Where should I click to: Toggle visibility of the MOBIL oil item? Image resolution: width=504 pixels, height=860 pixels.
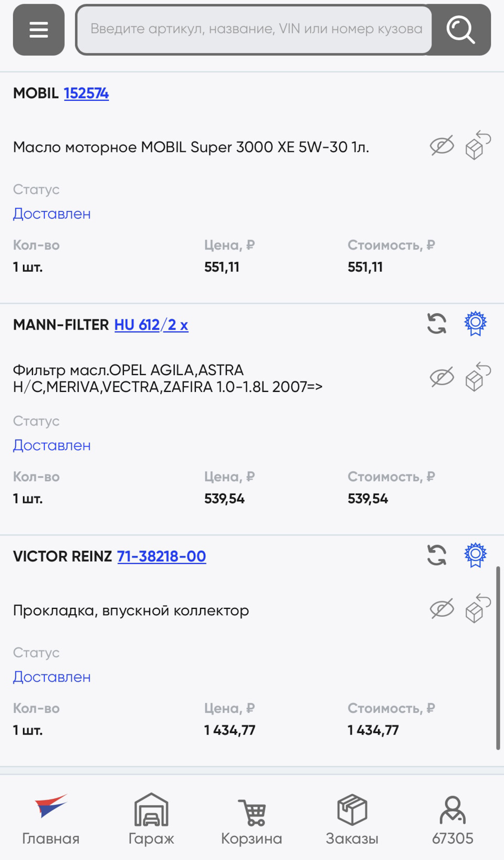[442, 146]
